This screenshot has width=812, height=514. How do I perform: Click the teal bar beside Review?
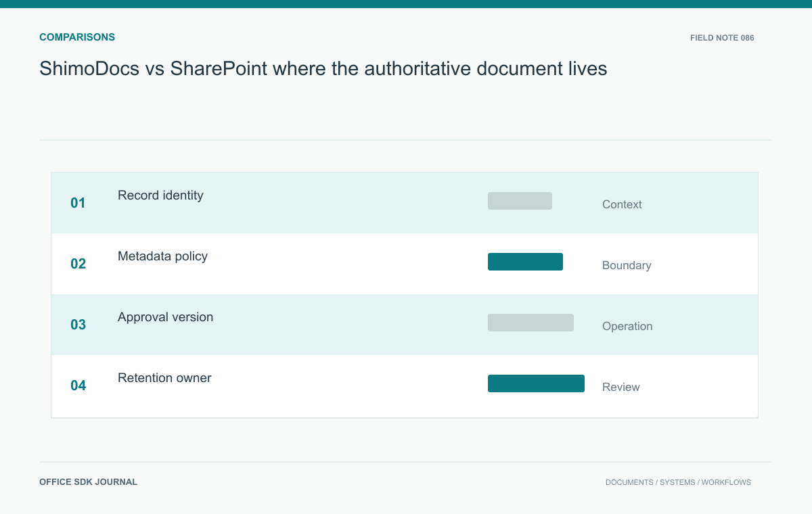pos(536,383)
